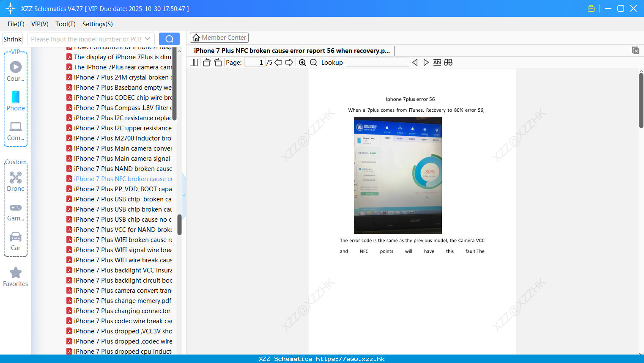
Task: Open 'iPhone 7 Plus Baseband empty' file
Action: point(119,88)
